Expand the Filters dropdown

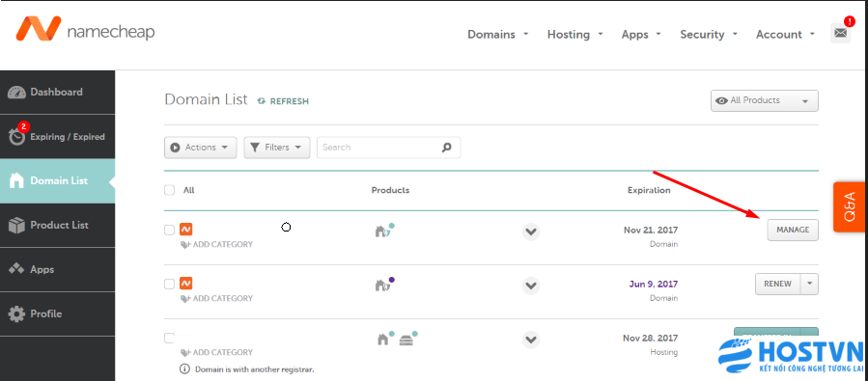pyautogui.click(x=277, y=148)
